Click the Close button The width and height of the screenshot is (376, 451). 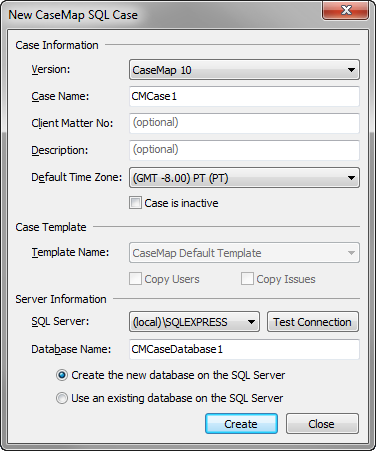322,424
